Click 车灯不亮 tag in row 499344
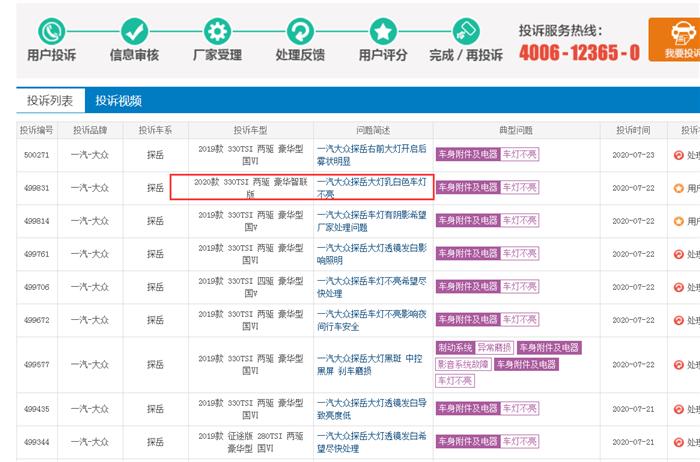This screenshot has width=700, height=462. pos(520,441)
